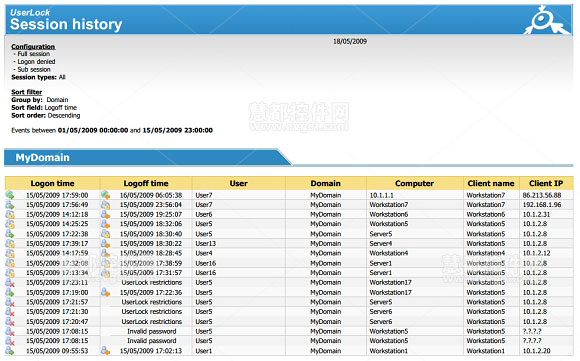Click logoff icon beside 15/05/2009 19:25:07
580x361 pixels.
pyautogui.click(x=105, y=215)
